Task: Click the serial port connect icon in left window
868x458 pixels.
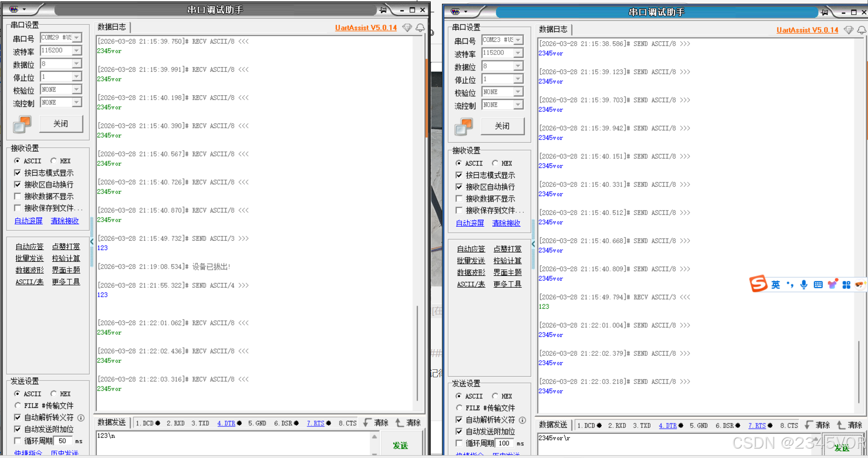Action: tap(22, 124)
